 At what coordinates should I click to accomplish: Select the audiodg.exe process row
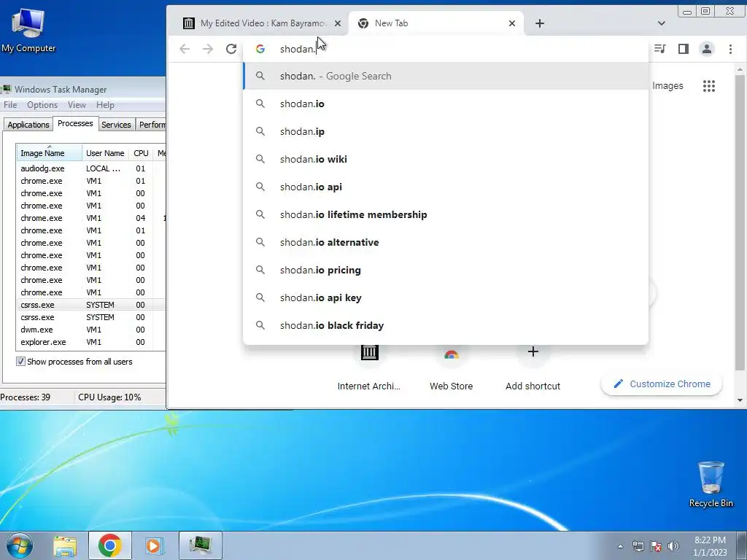point(90,168)
